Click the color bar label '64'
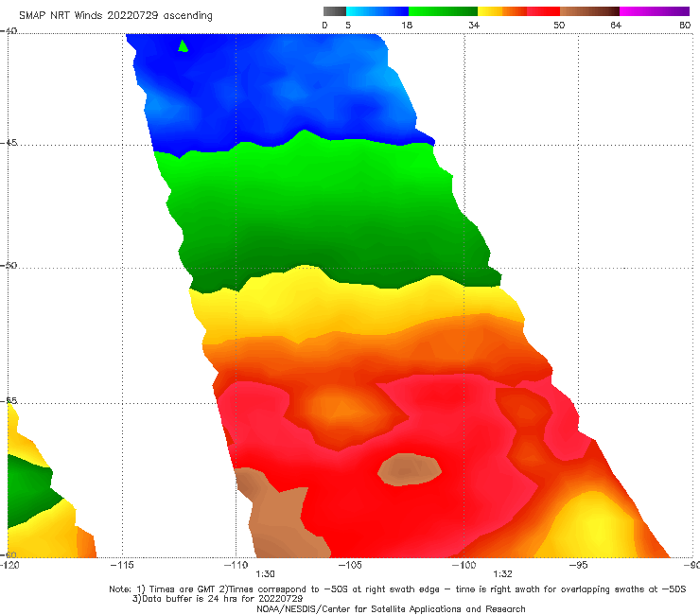This screenshot has height=615, width=700. [x=616, y=26]
